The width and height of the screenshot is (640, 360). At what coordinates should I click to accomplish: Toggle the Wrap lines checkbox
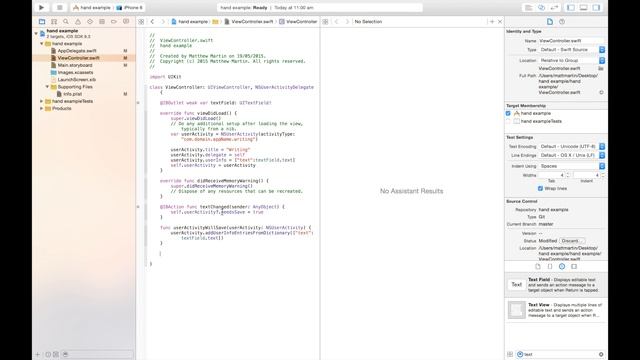[x=540, y=188]
